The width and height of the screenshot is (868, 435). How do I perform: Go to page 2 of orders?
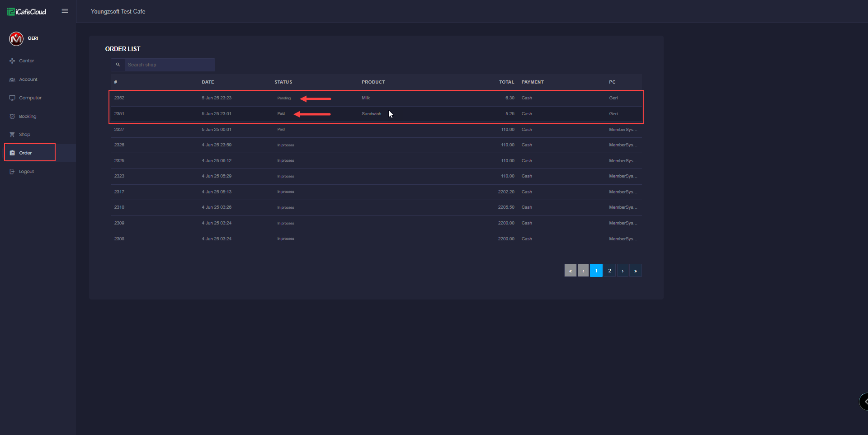click(609, 271)
